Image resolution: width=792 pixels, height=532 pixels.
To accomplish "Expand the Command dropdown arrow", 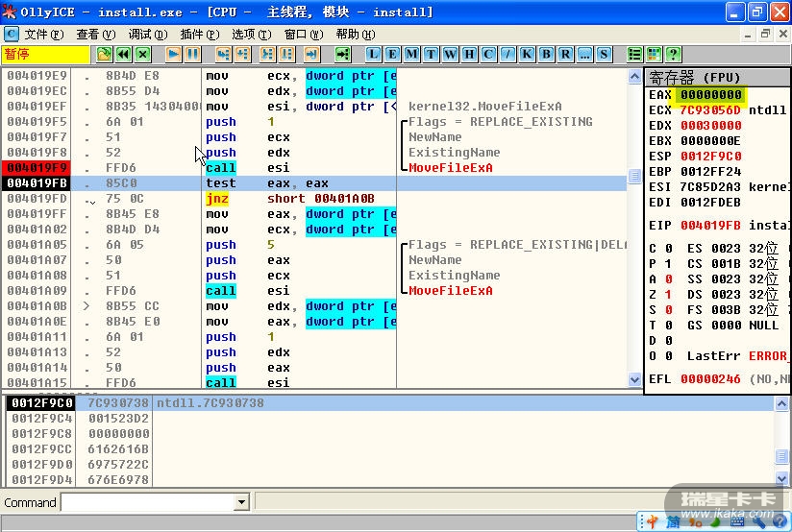I will (x=241, y=502).
